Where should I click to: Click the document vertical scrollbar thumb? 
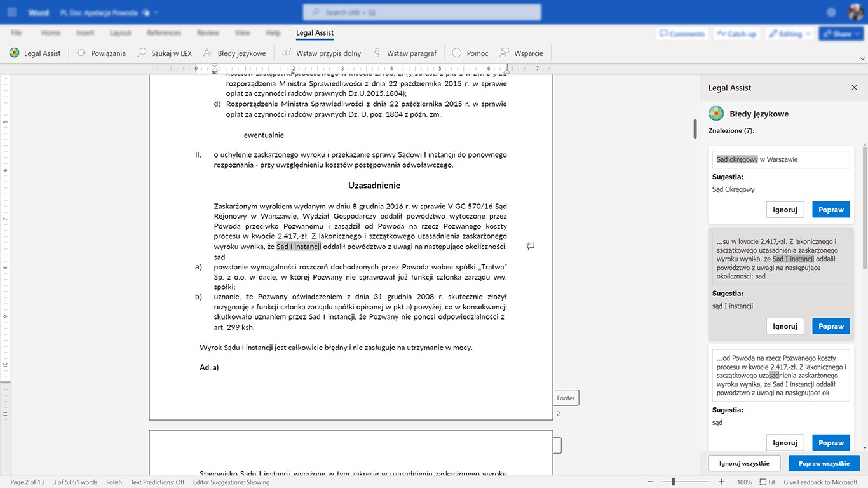(695, 129)
